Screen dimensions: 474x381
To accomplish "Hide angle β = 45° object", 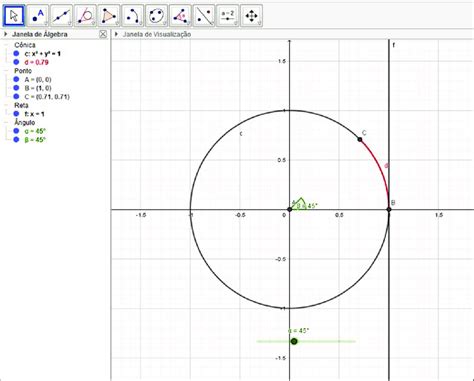I will click(x=16, y=139).
